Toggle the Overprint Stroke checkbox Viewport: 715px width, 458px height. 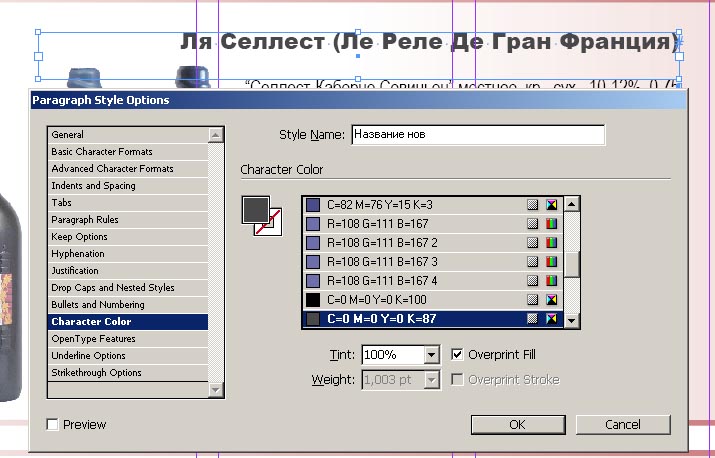pyautogui.click(x=457, y=380)
